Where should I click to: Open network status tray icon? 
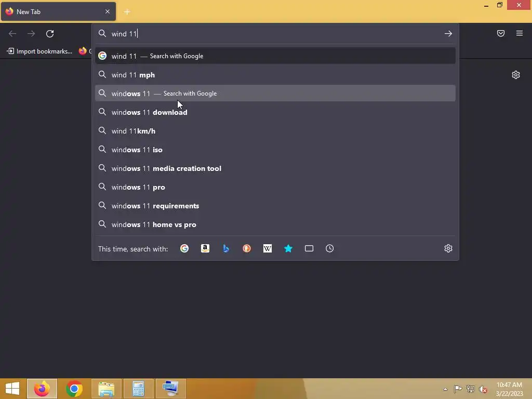pyautogui.click(x=471, y=389)
